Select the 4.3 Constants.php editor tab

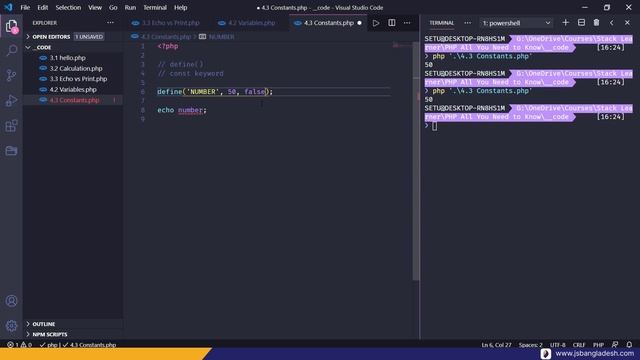coord(329,23)
